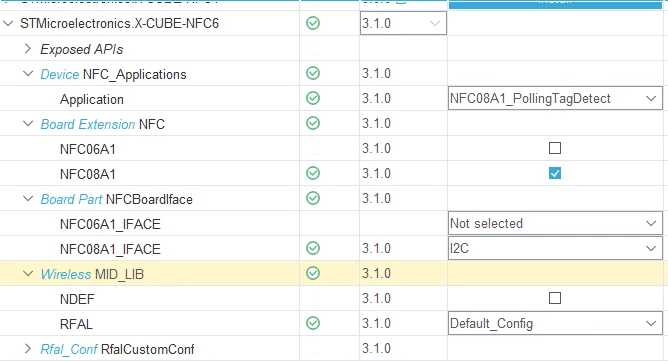Click the STMicroelectronics.X-CUBE-NFC6 package name
The height and width of the screenshot is (361, 668).
(119, 23)
